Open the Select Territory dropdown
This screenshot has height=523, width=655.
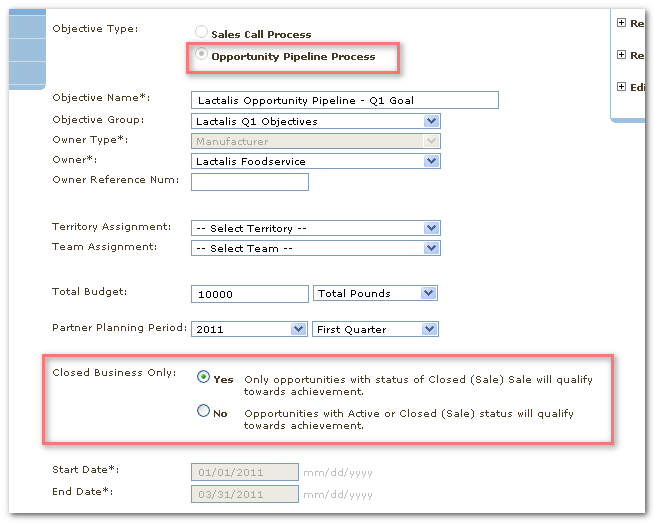tap(315, 228)
